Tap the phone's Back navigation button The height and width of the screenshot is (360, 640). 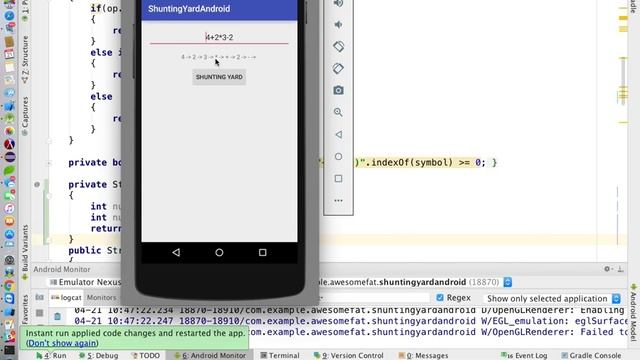click(x=176, y=252)
